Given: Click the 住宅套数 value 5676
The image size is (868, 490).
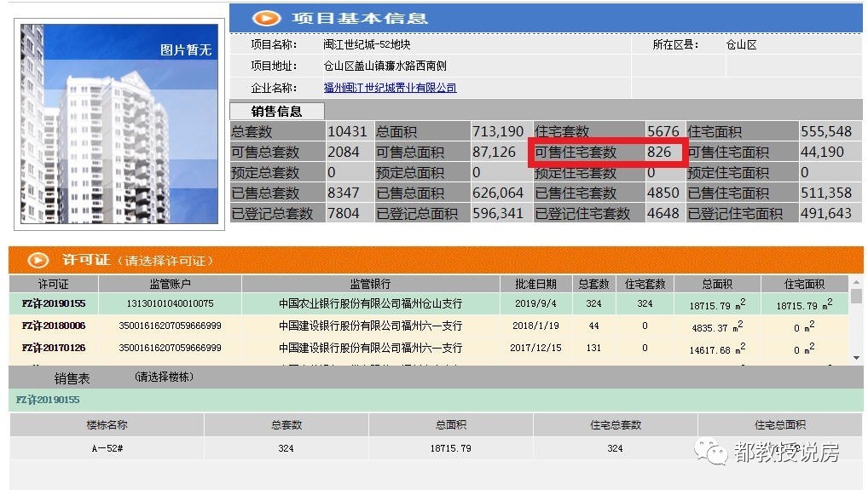Looking at the screenshot, I should 663,131.
